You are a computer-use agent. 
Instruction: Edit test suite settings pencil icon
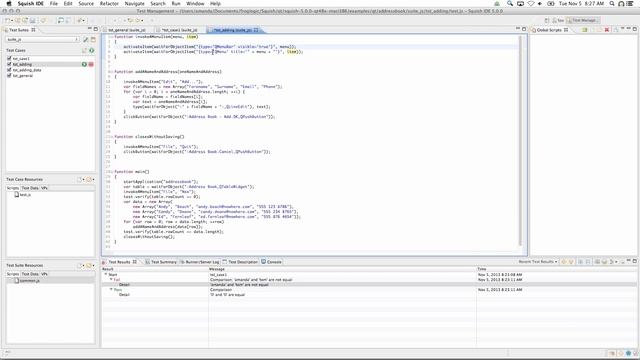pyautogui.click(x=86, y=40)
